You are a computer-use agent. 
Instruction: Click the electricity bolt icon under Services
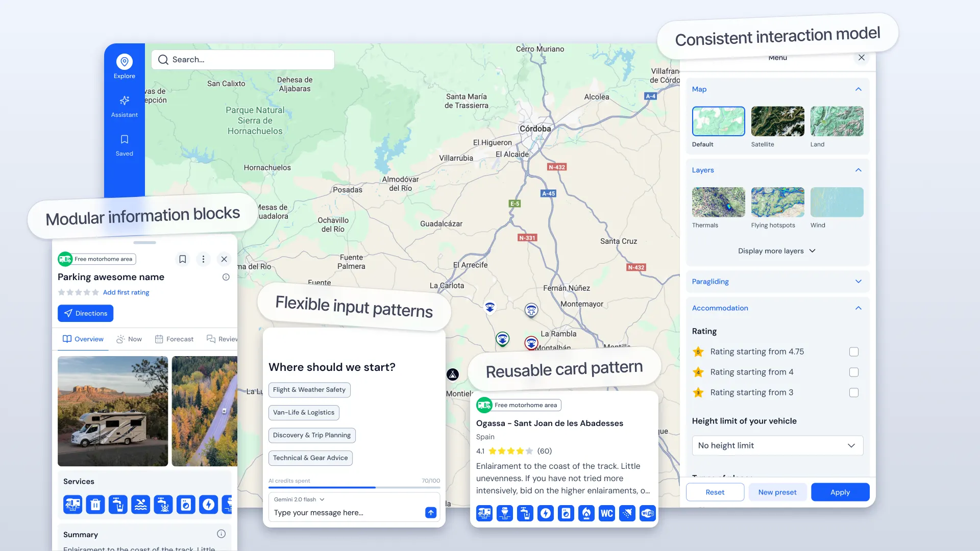[208, 505]
